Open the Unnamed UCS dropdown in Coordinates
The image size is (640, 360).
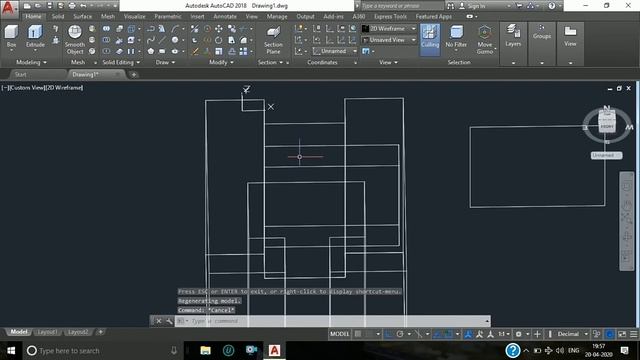(x=334, y=51)
